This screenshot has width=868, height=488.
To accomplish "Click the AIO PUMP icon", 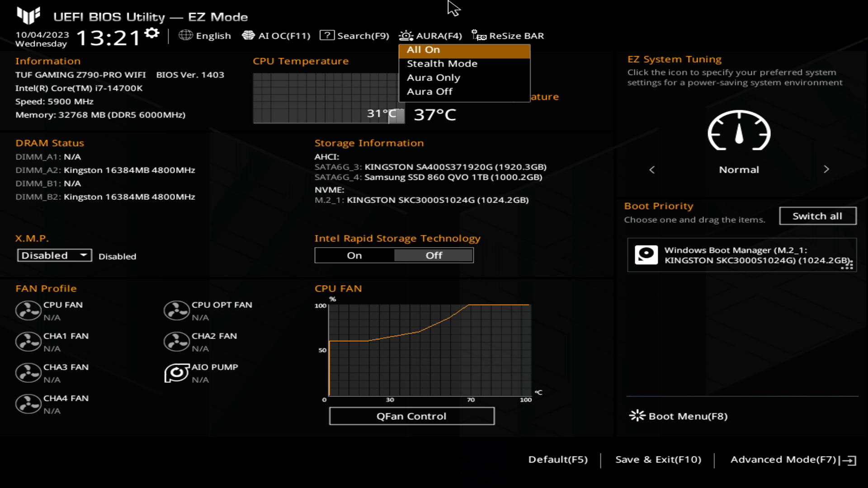I will (x=176, y=373).
